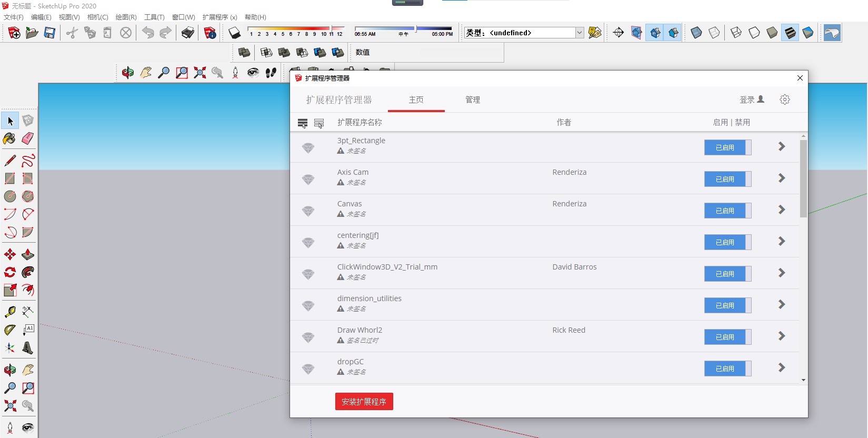Click the 登录 sign-in link
Image resolution: width=868 pixels, height=438 pixels.
pyautogui.click(x=751, y=99)
